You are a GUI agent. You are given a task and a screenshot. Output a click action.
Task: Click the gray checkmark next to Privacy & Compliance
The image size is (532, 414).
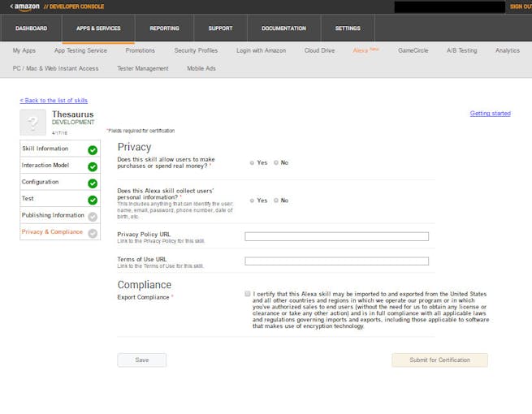[93, 233]
